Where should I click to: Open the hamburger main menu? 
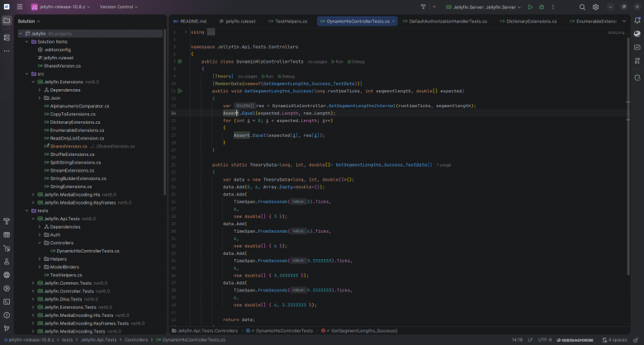pyautogui.click(x=20, y=7)
